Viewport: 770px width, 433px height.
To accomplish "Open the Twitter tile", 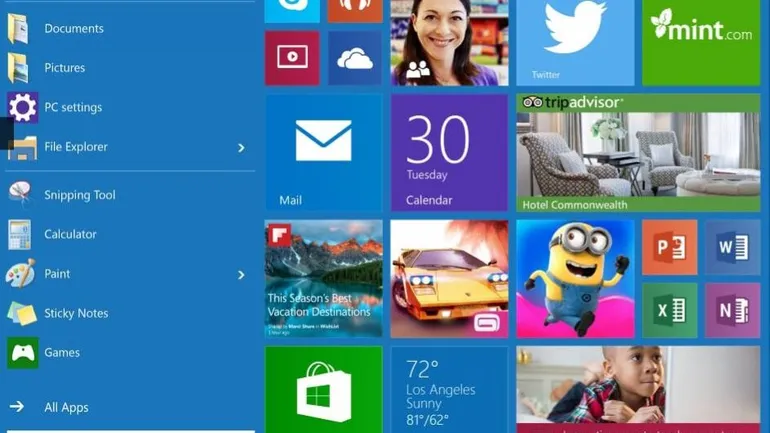I will click(575, 43).
